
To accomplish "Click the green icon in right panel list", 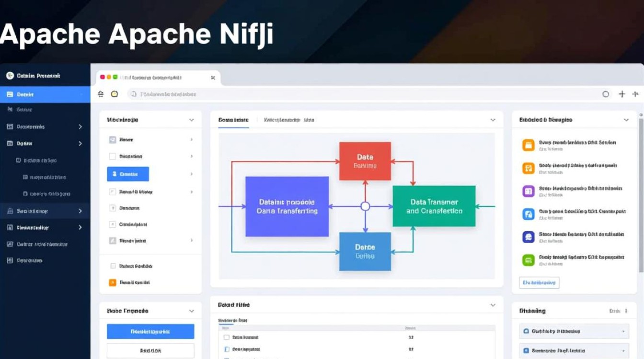I will (x=528, y=260).
